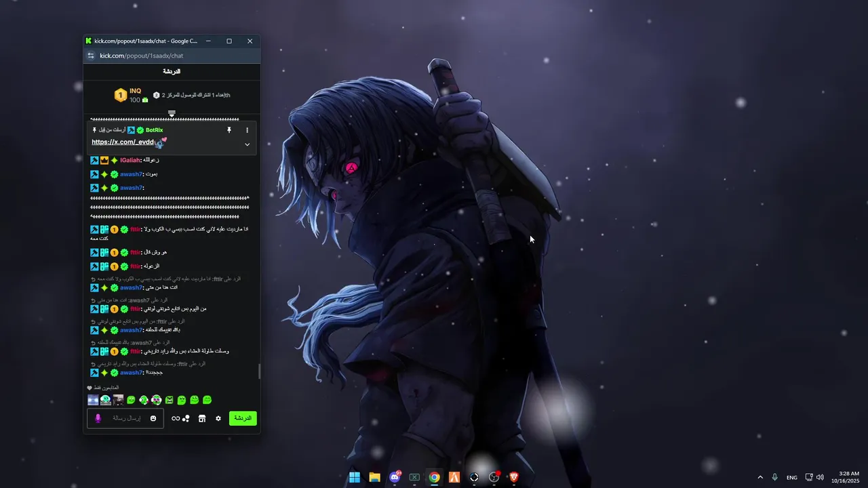Image resolution: width=868 pixels, height=488 pixels.
Task: Open the https://x.com/_evdd link
Action: point(123,142)
